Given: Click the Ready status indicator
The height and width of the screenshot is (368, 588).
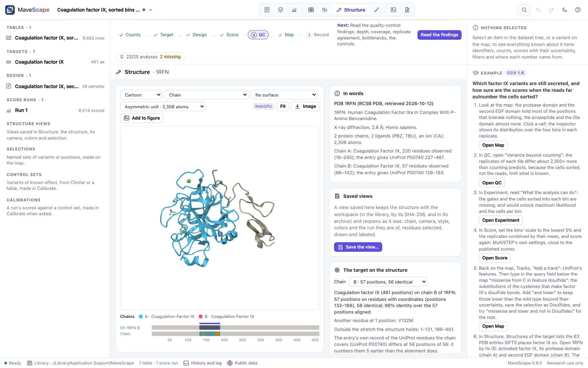Looking at the screenshot, I should (x=13, y=363).
